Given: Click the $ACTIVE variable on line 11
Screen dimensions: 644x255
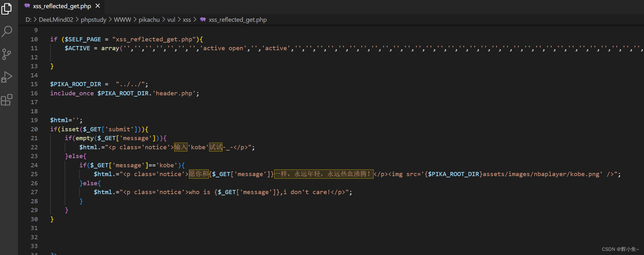Looking at the screenshot, I should click(x=77, y=48).
